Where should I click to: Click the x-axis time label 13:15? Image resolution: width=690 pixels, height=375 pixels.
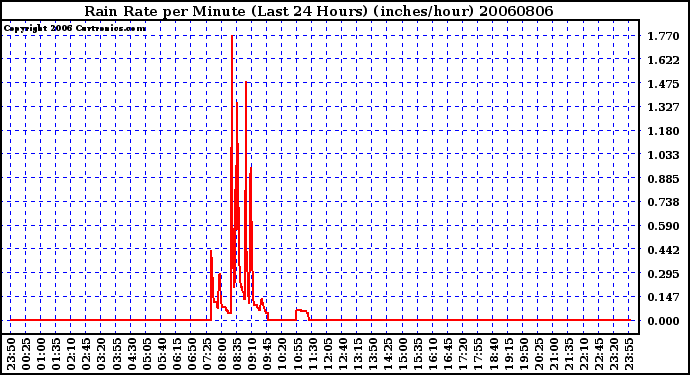pos(358,354)
